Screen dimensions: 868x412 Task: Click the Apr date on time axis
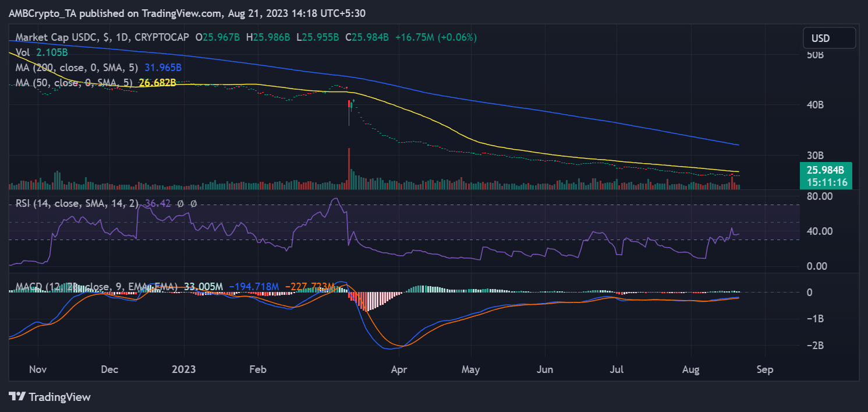click(398, 369)
